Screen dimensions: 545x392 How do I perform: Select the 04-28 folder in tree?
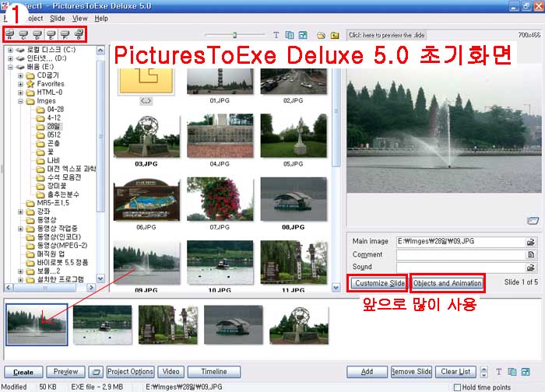click(x=55, y=110)
